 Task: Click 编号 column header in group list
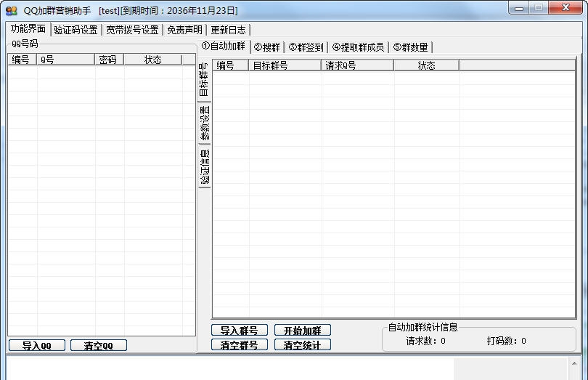tap(231, 65)
